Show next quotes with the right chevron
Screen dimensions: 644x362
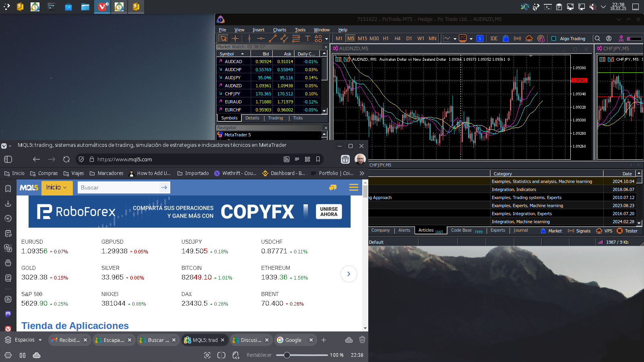(349, 274)
